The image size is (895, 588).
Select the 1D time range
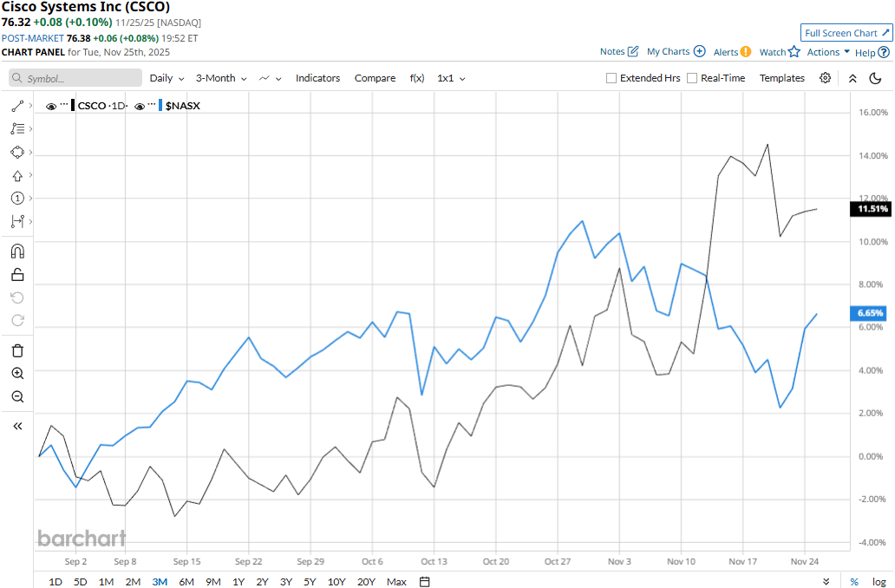(x=56, y=582)
